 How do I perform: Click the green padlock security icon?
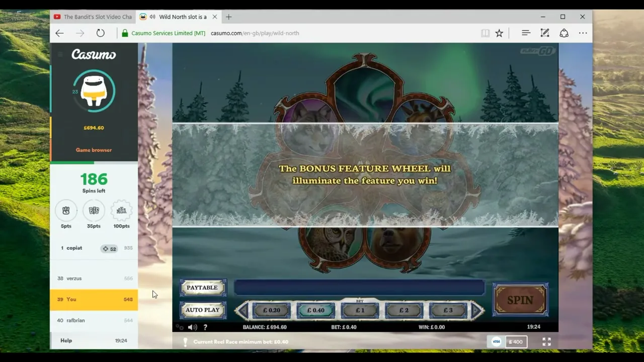125,33
